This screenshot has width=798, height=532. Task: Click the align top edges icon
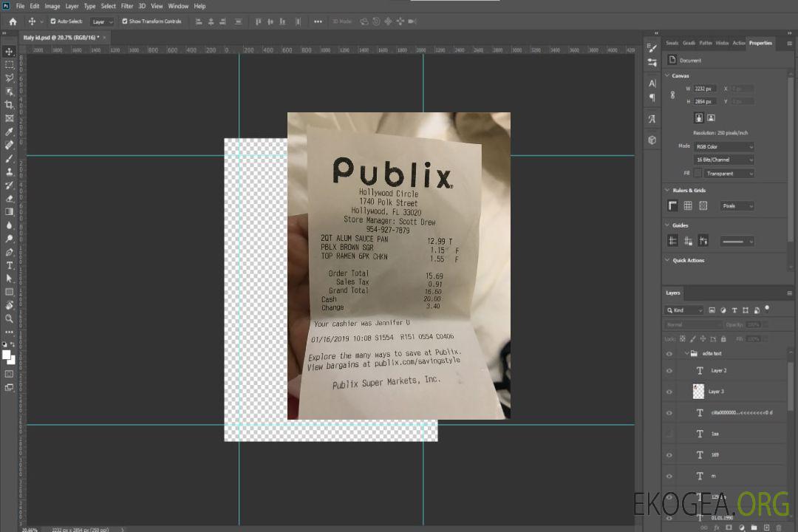click(x=258, y=21)
